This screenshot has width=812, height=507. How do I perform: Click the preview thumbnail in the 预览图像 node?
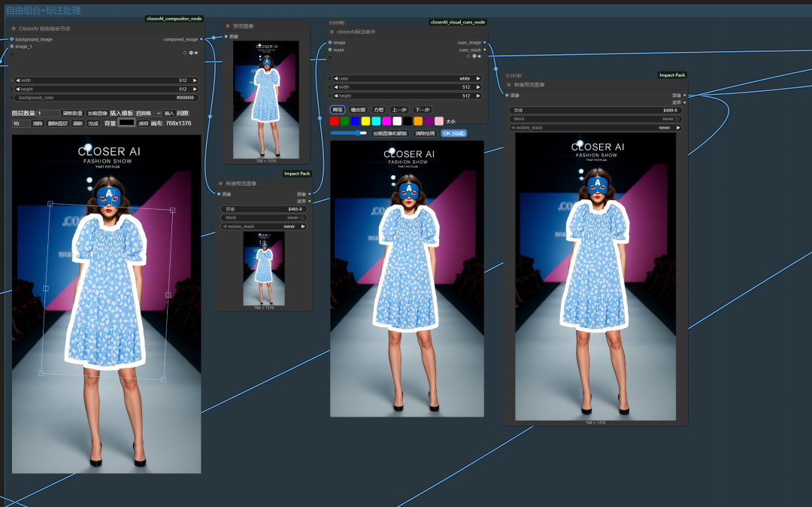pos(265,99)
